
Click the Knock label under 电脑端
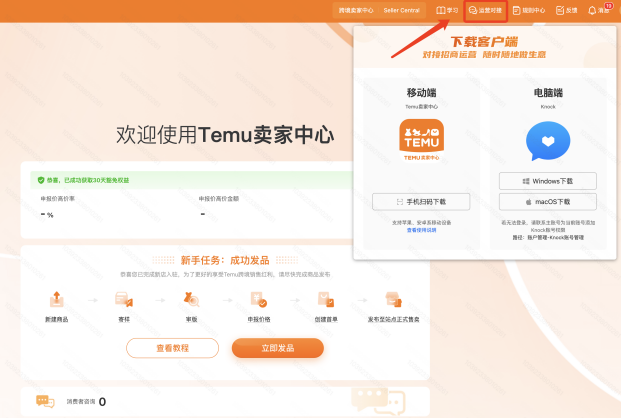[x=548, y=107]
